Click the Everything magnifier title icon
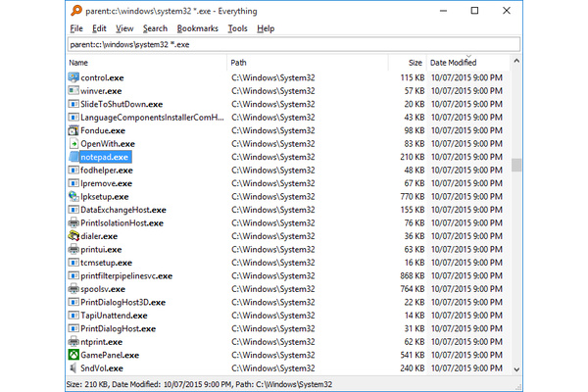Image resolution: width=588 pixels, height=392 pixels. [76, 11]
